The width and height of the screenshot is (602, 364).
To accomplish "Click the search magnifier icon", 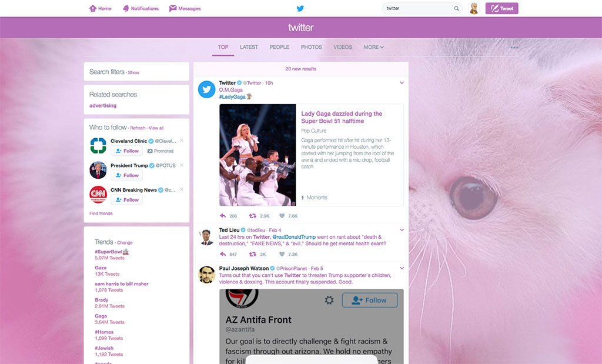I will tap(456, 8).
